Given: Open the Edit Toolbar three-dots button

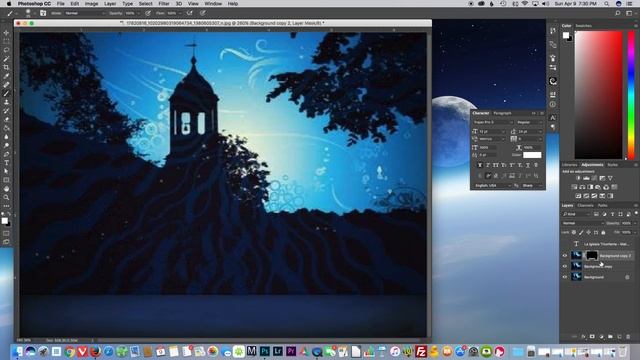Looking at the screenshot, I should pos(6,206).
